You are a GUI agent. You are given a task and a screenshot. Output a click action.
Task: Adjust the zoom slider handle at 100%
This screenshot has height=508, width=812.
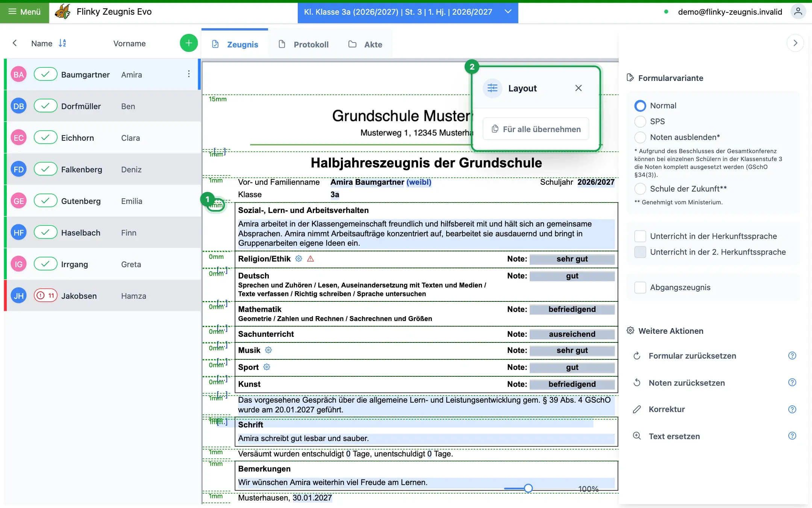pyautogui.click(x=528, y=488)
